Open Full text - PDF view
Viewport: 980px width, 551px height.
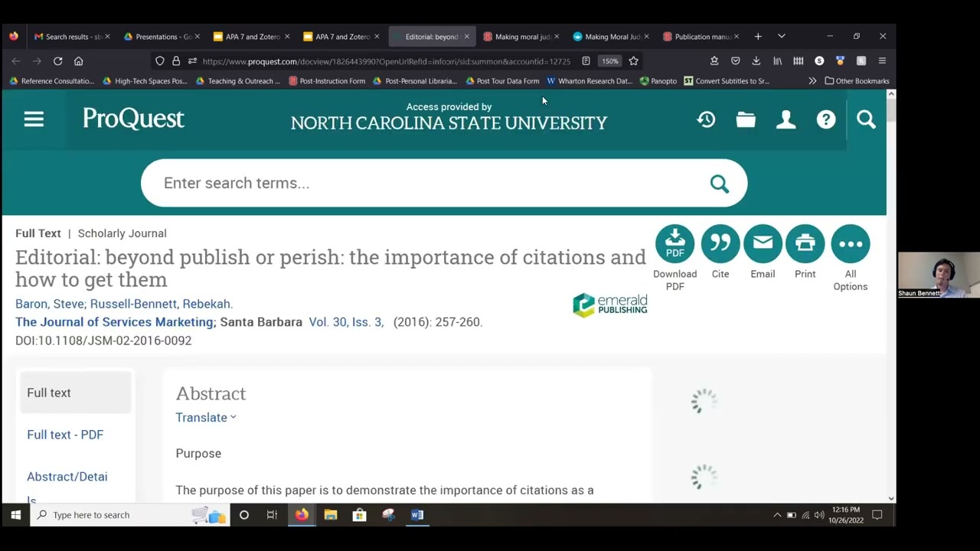pyautogui.click(x=65, y=435)
